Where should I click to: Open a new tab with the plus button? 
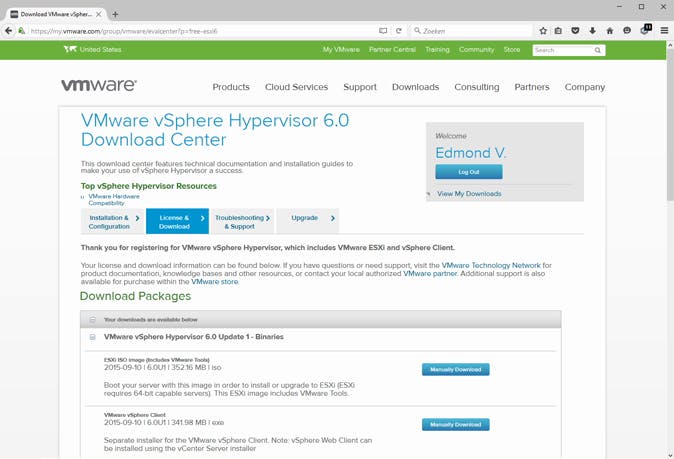(115, 14)
